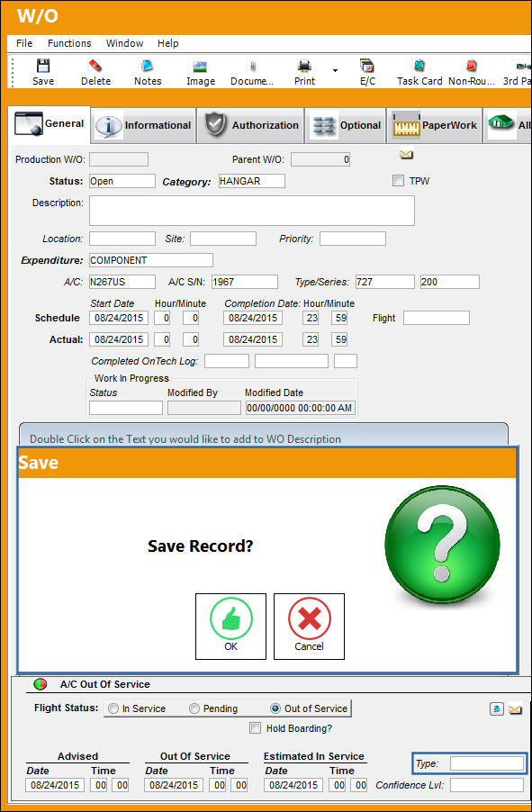Image resolution: width=532 pixels, height=812 pixels.
Task: Click the A/C S/N field showing 1967
Action: click(245, 282)
